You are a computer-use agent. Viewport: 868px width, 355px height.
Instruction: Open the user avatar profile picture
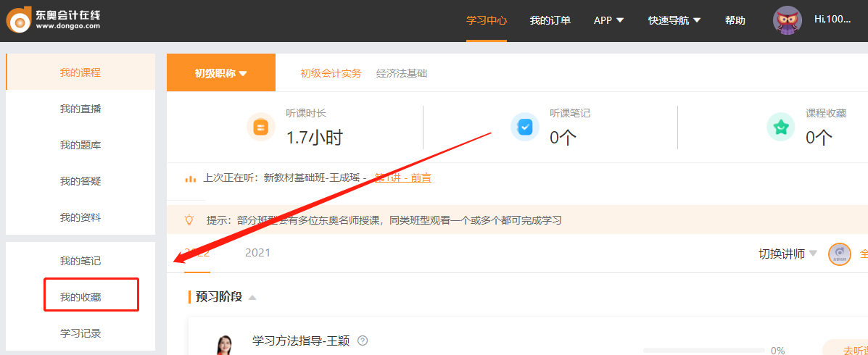point(788,20)
